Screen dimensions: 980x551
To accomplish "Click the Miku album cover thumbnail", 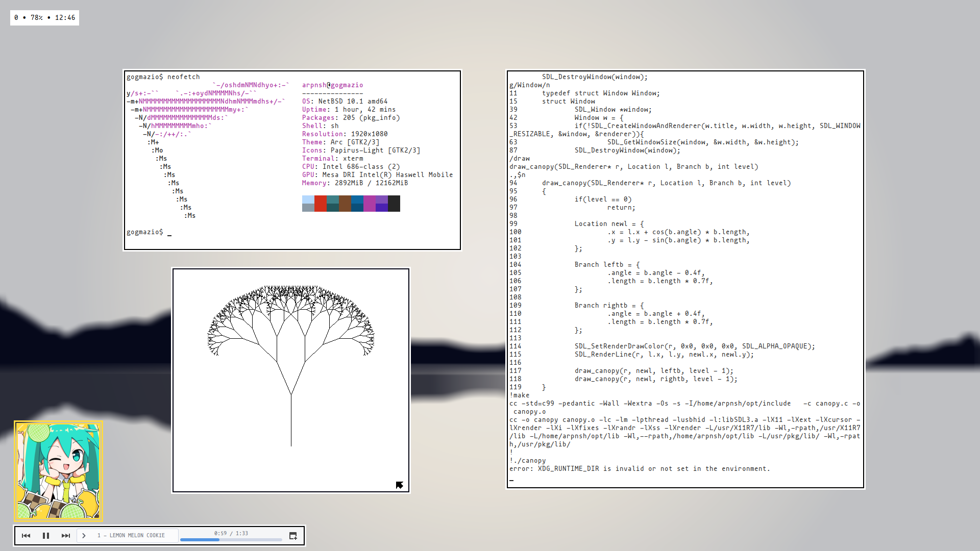I will (58, 470).
